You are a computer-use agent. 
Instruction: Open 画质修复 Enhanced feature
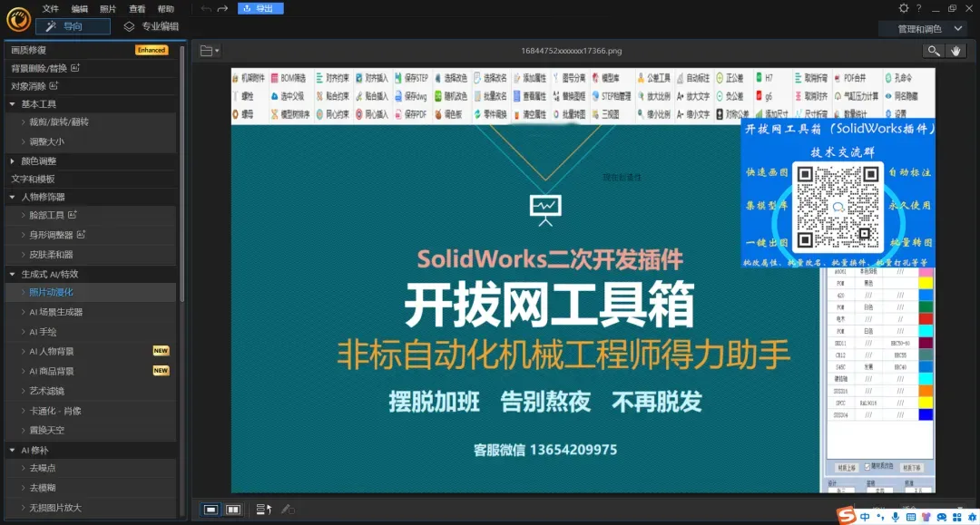click(x=91, y=50)
